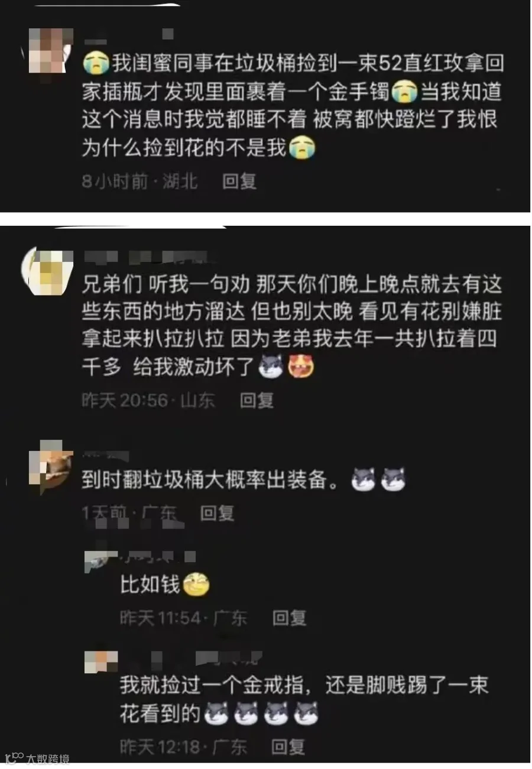Tap the crying emoji after 不是我
Screen dimensions: 532x769
302,148
